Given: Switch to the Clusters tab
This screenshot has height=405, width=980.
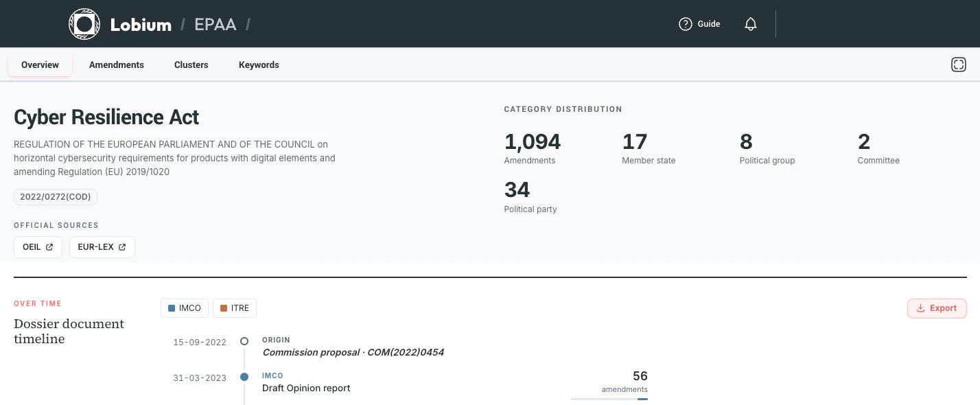Looking at the screenshot, I should (x=191, y=65).
